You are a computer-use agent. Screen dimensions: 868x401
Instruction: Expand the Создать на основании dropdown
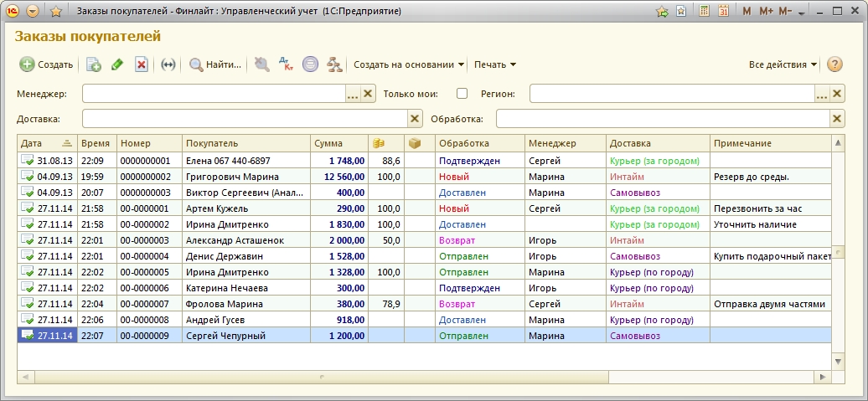(x=409, y=64)
